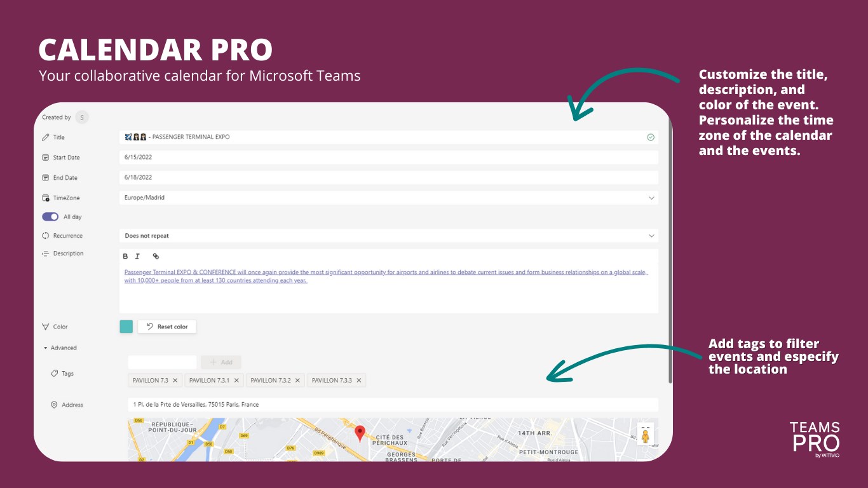The width and height of the screenshot is (868, 488).
Task: Click the End Date field 6/18/2022
Action: pyautogui.click(x=389, y=178)
